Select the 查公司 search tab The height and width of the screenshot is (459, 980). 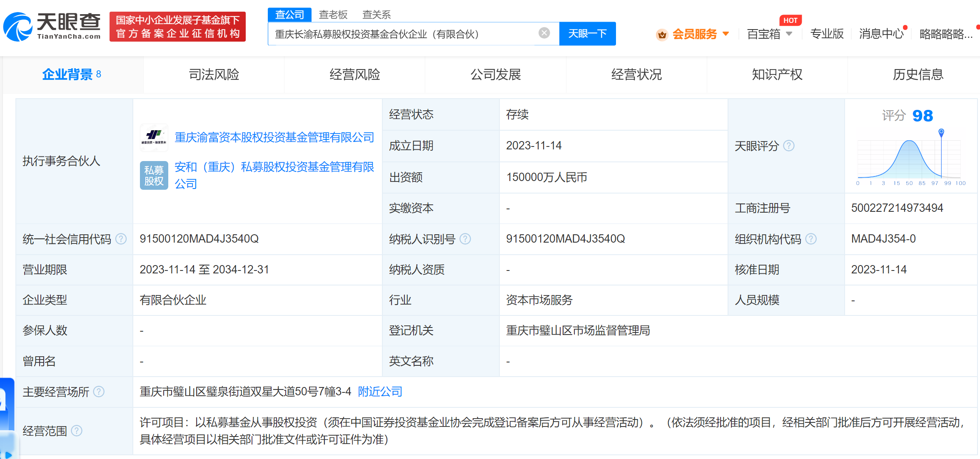click(x=289, y=15)
